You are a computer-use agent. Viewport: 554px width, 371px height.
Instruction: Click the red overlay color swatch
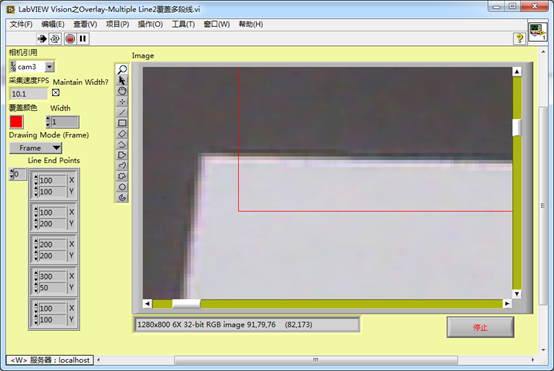point(16,122)
